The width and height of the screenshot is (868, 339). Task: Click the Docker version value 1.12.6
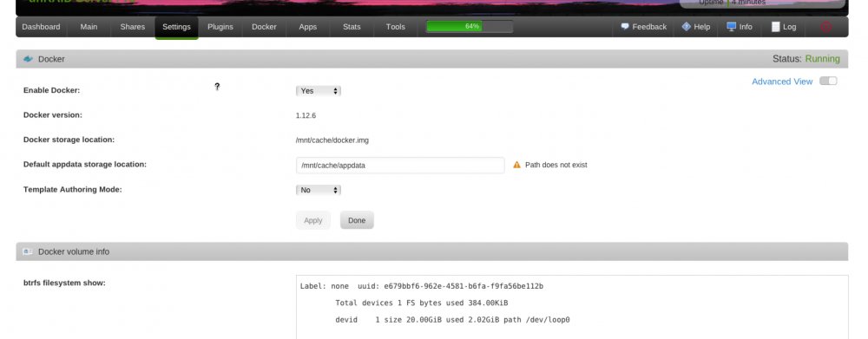coord(306,115)
